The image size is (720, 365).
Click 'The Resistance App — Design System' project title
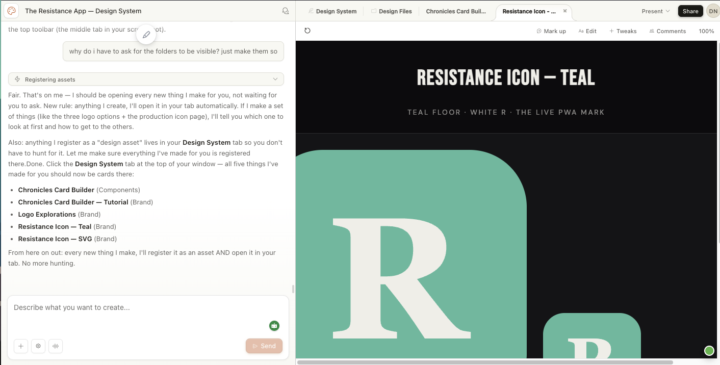click(83, 11)
